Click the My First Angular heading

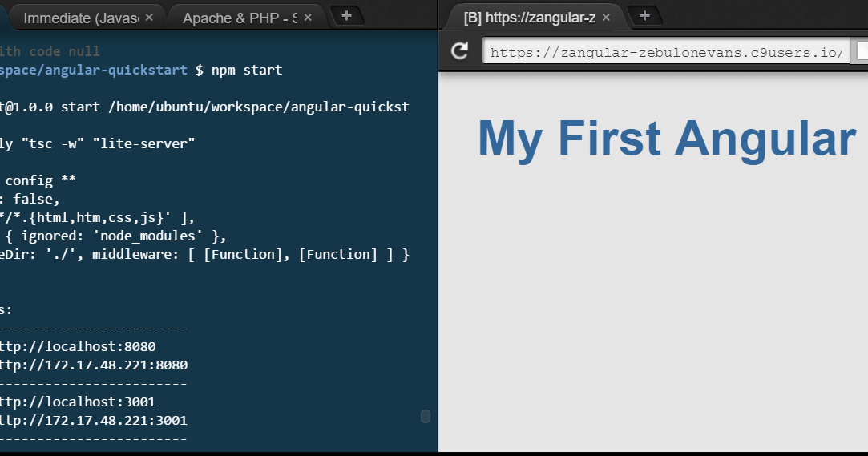(667, 139)
